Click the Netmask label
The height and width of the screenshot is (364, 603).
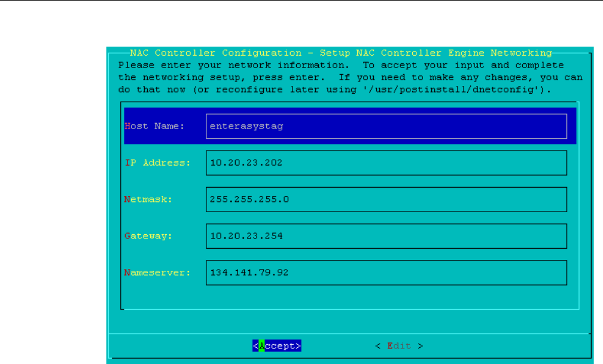coord(148,200)
